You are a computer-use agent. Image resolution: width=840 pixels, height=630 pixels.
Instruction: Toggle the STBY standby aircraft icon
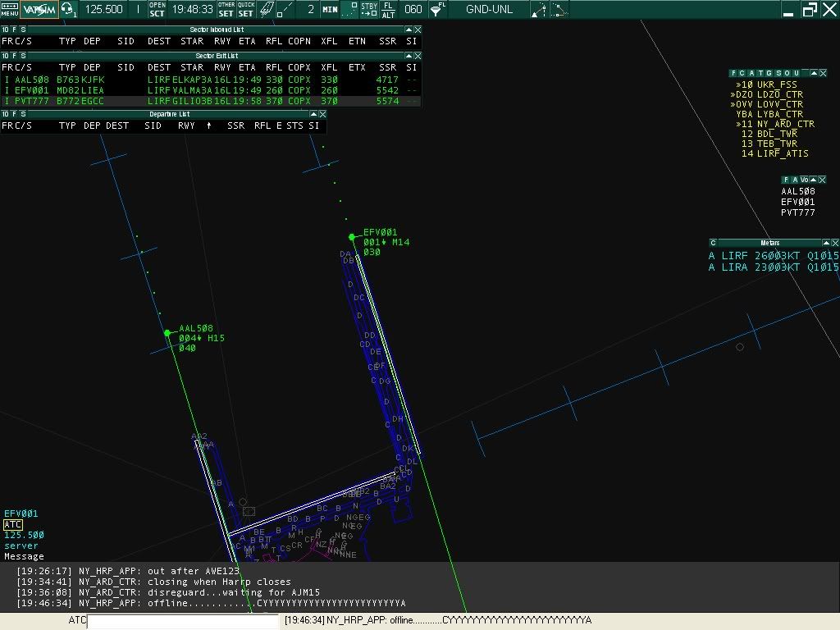tap(369, 9)
